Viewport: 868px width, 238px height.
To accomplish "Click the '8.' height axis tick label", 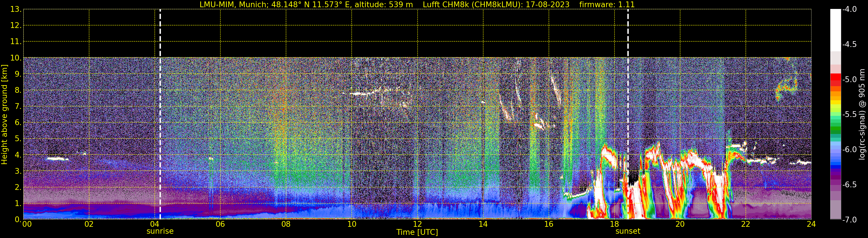I will (18, 90).
